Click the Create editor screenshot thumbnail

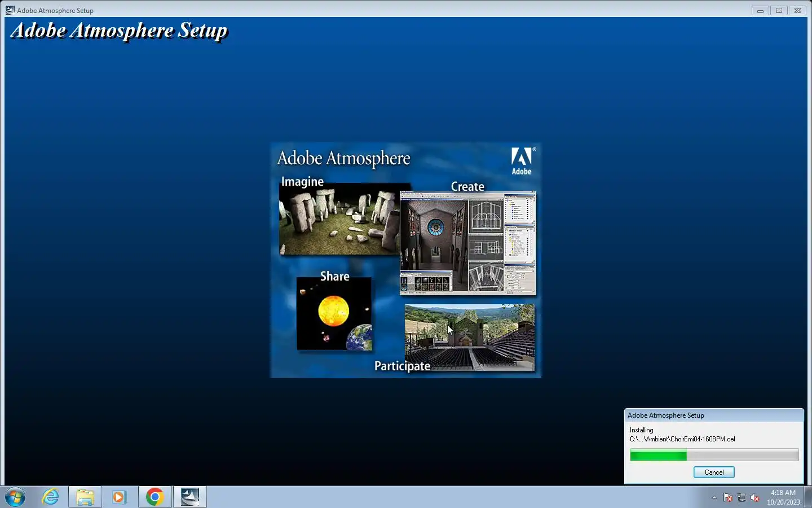click(468, 243)
